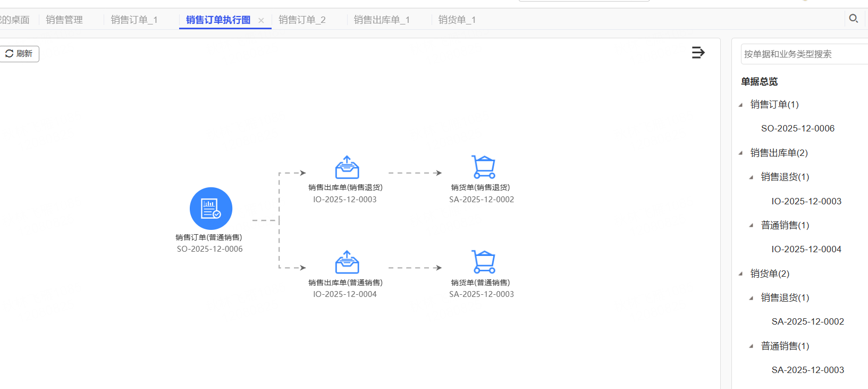Collapse the 销货单(2) tree group
The image size is (868, 389).
[741, 274]
